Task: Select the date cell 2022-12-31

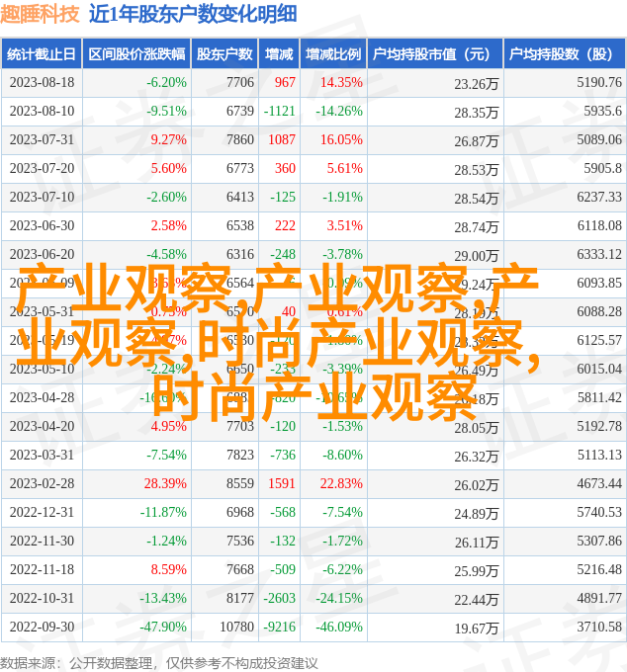Action: 42,513
